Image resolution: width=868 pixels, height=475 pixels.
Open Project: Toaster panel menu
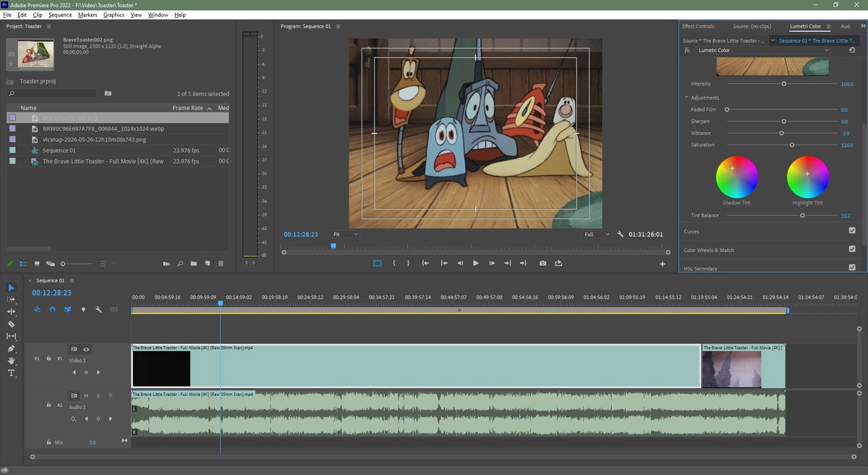(x=49, y=26)
